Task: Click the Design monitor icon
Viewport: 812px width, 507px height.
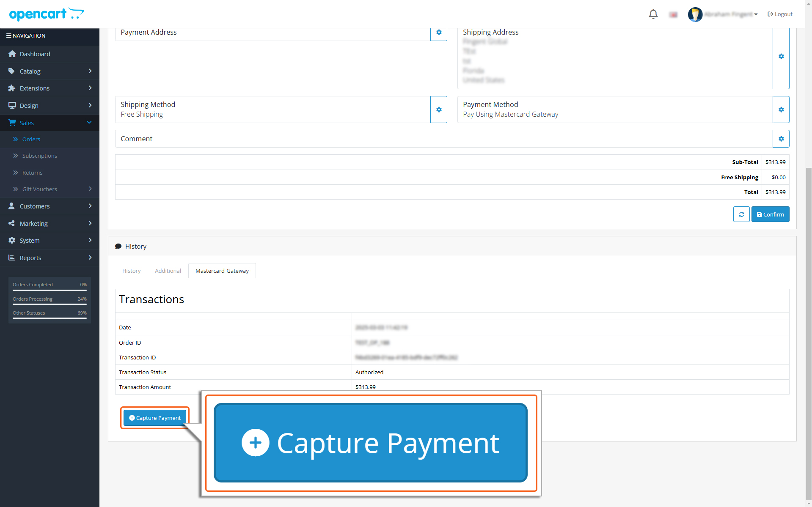Action: [12, 105]
